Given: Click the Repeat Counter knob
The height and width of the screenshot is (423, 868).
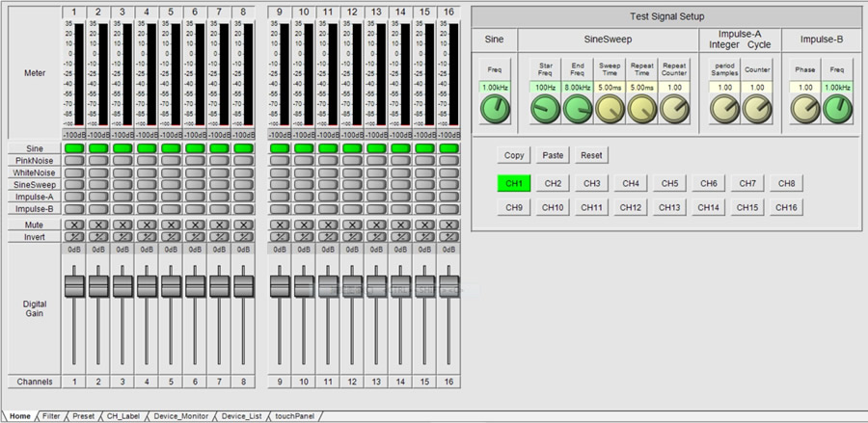Looking at the screenshot, I should [674, 108].
